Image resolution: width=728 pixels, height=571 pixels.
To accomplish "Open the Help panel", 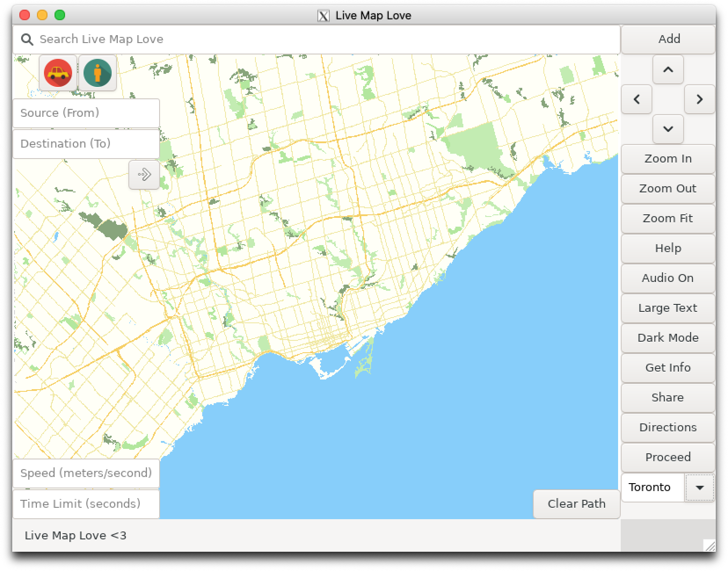I will [667, 248].
